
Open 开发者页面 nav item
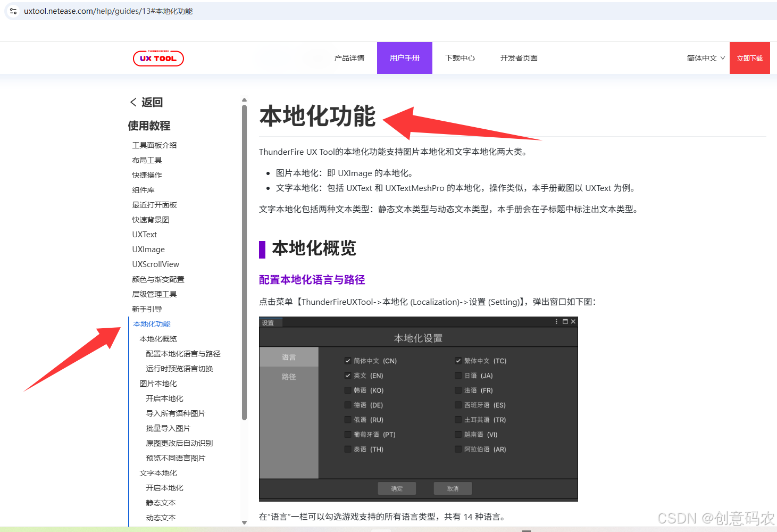(x=519, y=58)
